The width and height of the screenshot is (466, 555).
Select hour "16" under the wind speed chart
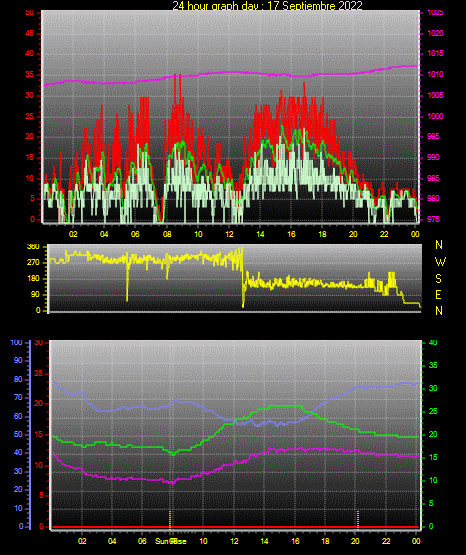(x=291, y=234)
